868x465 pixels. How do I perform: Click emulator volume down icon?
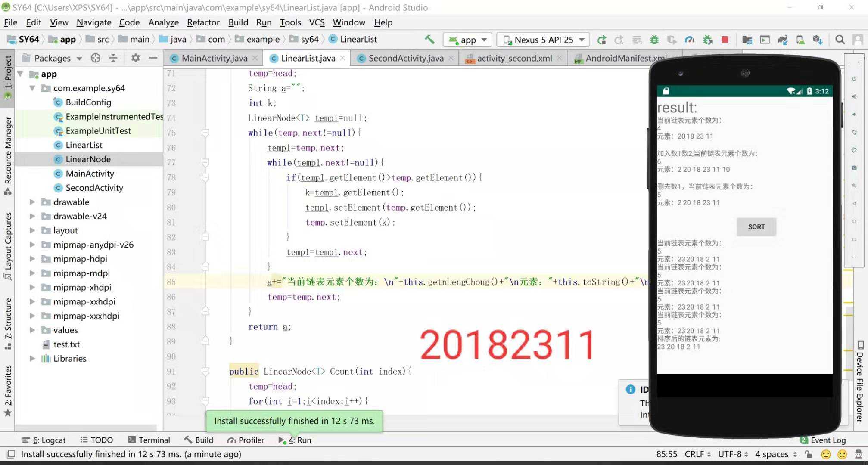pyautogui.click(x=854, y=114)
